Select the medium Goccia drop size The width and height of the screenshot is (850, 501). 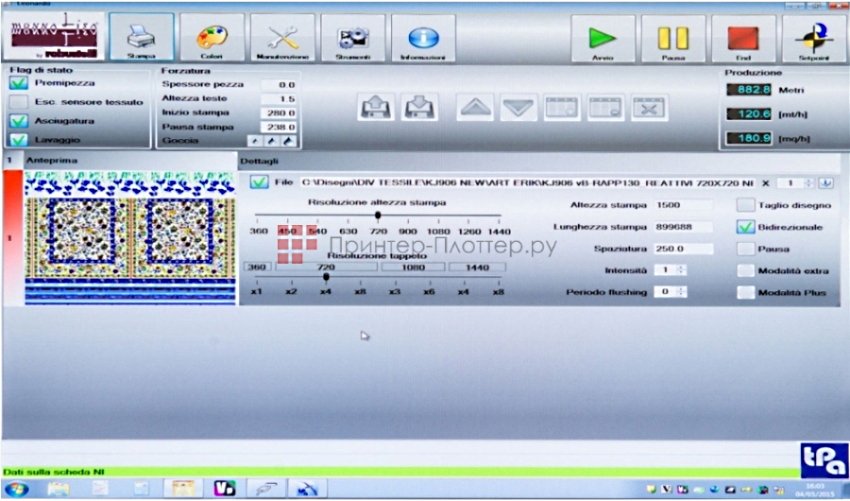pos(272,141)
